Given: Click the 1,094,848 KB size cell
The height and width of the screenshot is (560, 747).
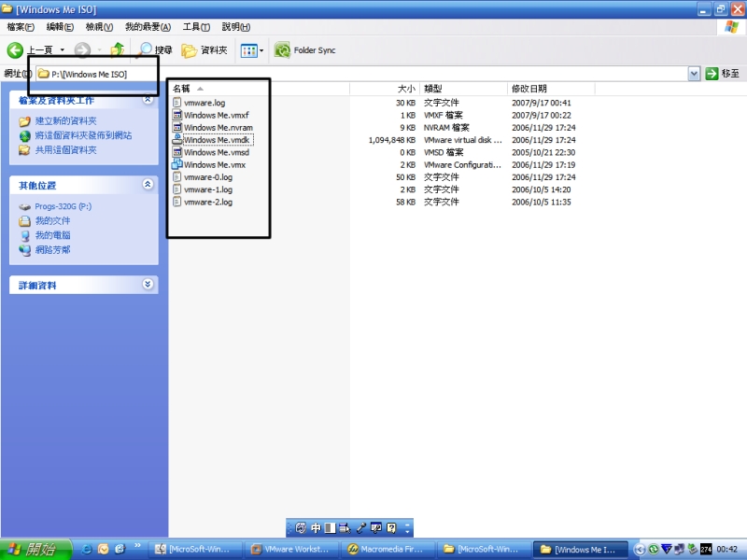Looking at the screenshot, I should pos(391,140).
